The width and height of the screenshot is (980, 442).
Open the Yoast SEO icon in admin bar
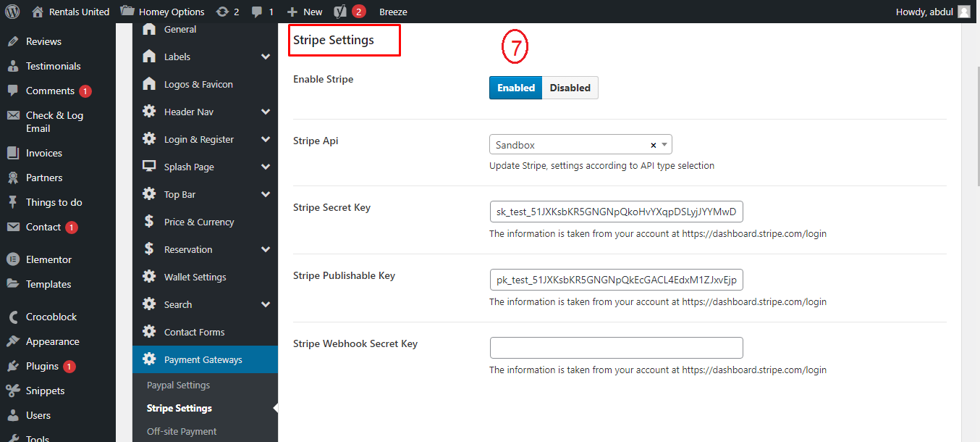[340, 12]
